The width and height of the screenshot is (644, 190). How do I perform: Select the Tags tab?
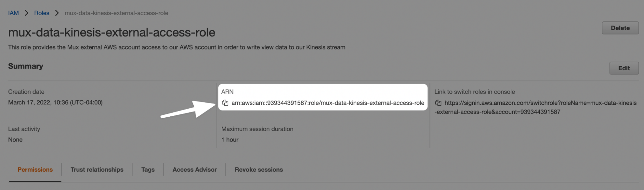click(x=148, y=170)
